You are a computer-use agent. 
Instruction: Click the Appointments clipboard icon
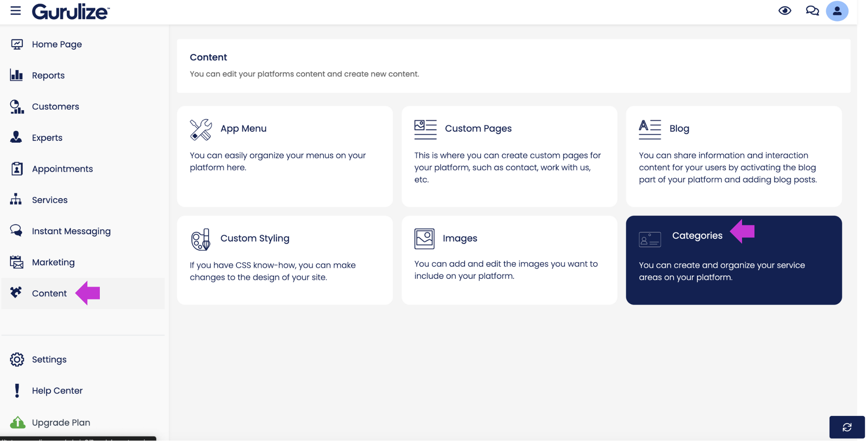click(x=17, y=169)
